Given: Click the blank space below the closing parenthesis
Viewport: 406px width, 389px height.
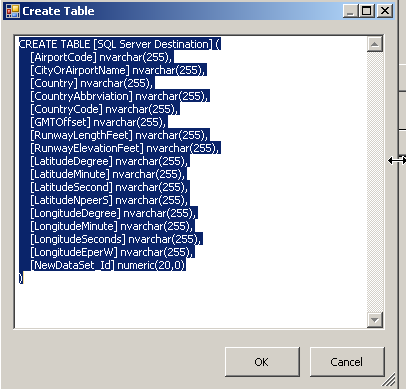Looking at the screenshot, I should [191, 305].
